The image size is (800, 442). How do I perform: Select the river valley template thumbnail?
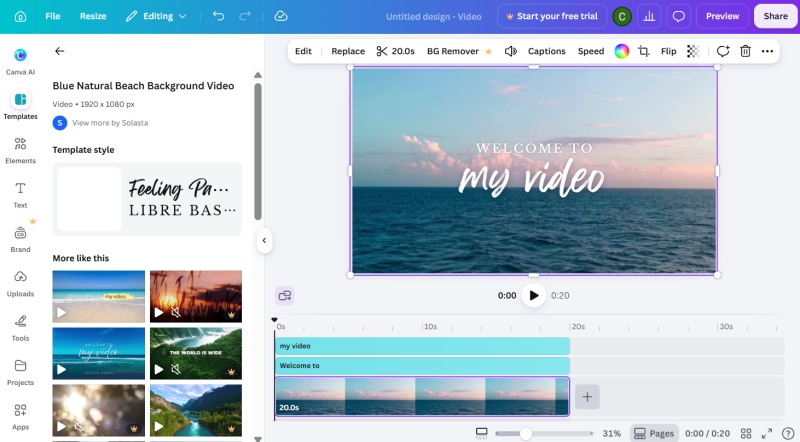196,410
